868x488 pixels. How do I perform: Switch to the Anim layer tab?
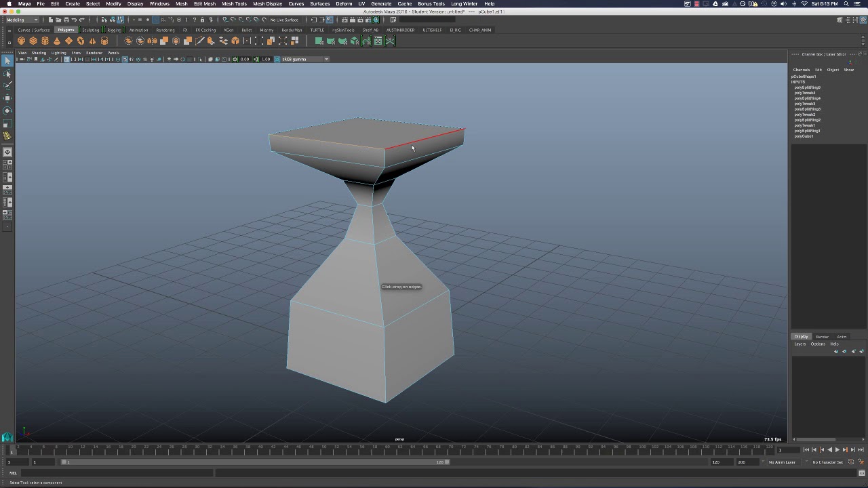pyautogui.click(x=842, y=337)
